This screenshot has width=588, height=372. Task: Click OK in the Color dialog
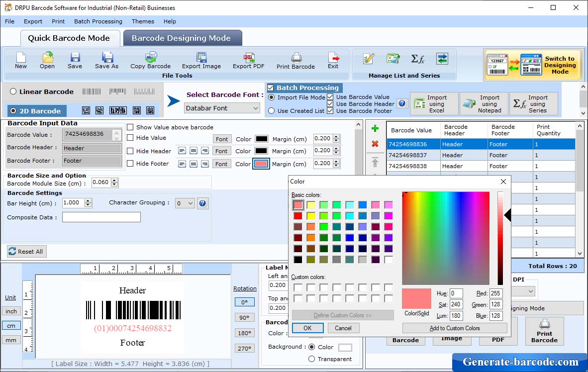click(307, 328)
